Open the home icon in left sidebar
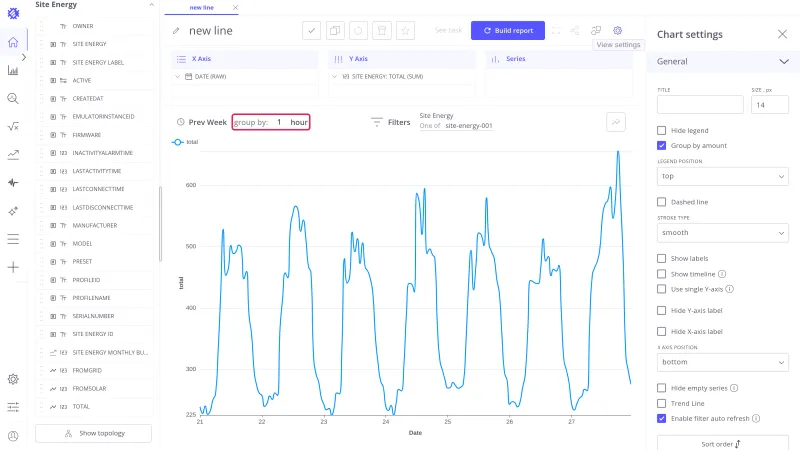 tap(13, 42)
